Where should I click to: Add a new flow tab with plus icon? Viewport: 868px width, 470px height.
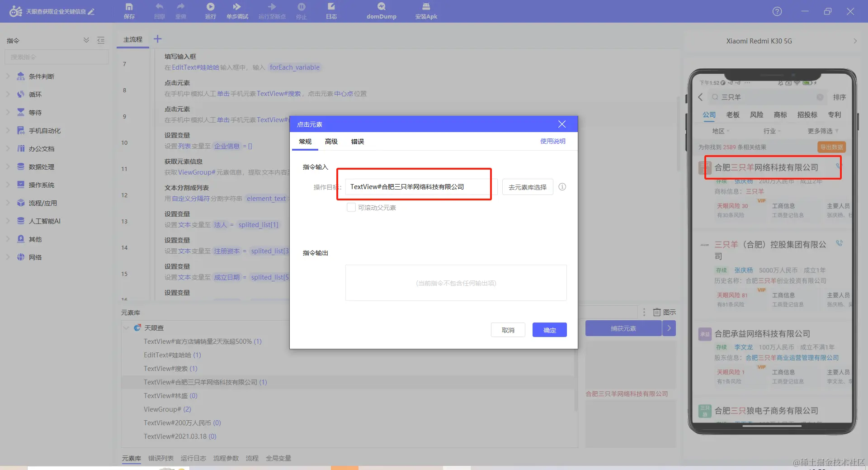tap(157, 39)
